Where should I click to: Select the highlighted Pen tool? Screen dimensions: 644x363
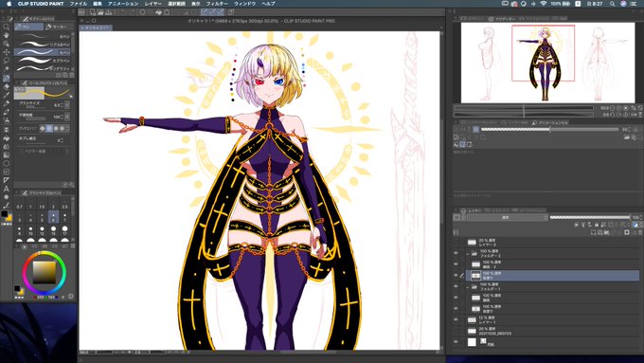tap(7, 78)
